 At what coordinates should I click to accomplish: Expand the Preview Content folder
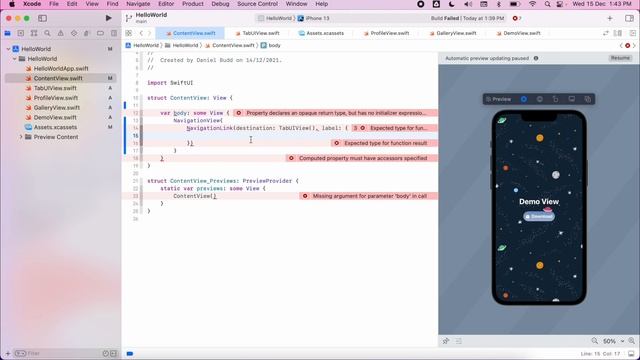pos(21,137)
